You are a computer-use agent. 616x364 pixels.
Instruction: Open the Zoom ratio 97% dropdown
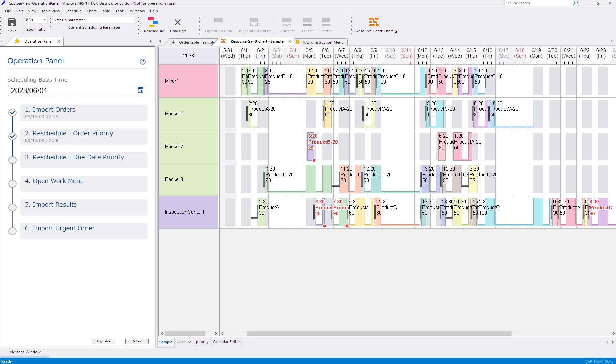(45, 20)
